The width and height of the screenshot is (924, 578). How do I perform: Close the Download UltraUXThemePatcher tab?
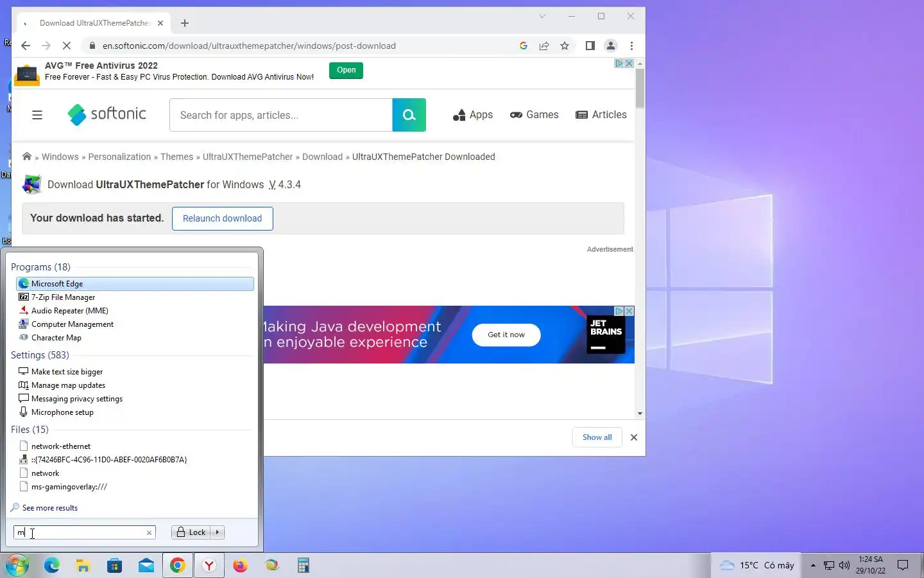(160, 23)
